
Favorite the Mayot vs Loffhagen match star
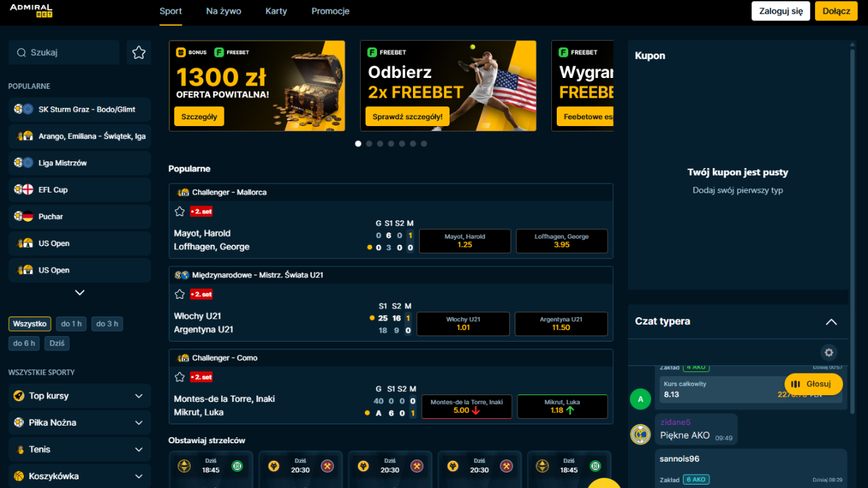click(x=180, y=211)
